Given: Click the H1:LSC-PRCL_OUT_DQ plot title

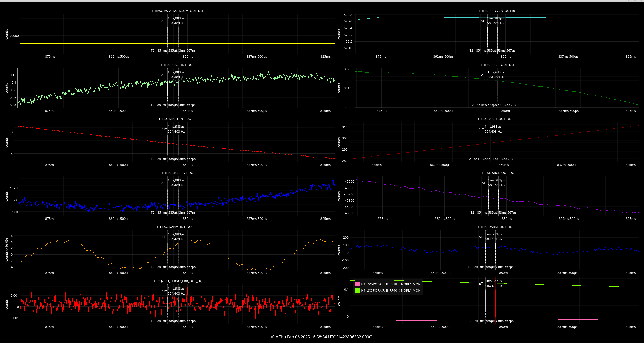Looking at the screenshot, I should (x=497, y=65).
